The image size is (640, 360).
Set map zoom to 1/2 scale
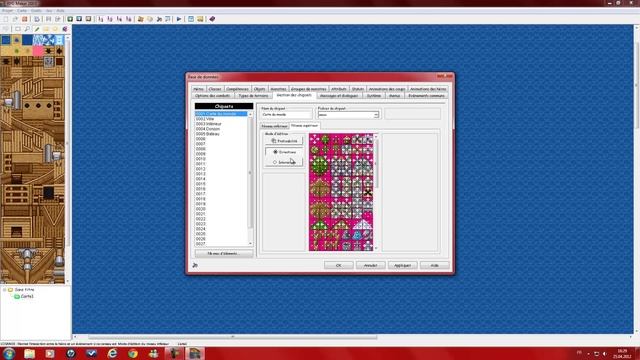tap(110, 19)
